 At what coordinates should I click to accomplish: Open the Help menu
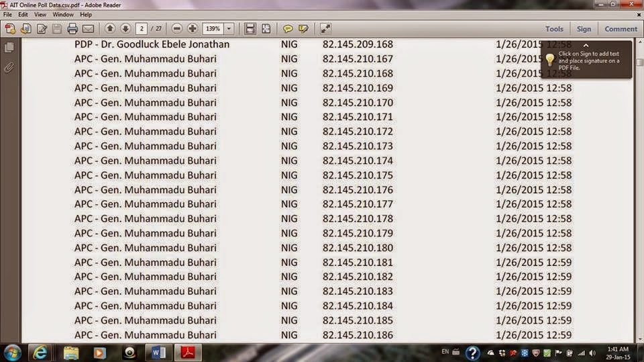[86, 14]
